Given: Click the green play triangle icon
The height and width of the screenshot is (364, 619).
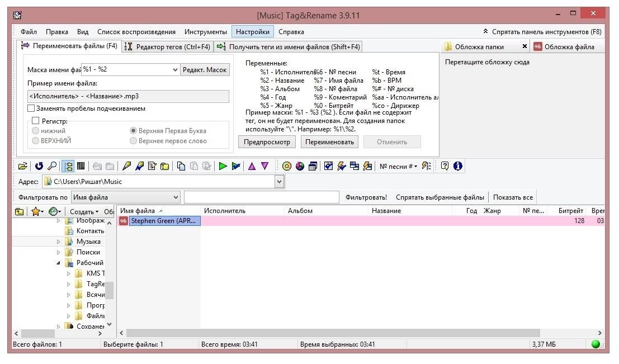Looking at the screenshot, I should 223,166.
